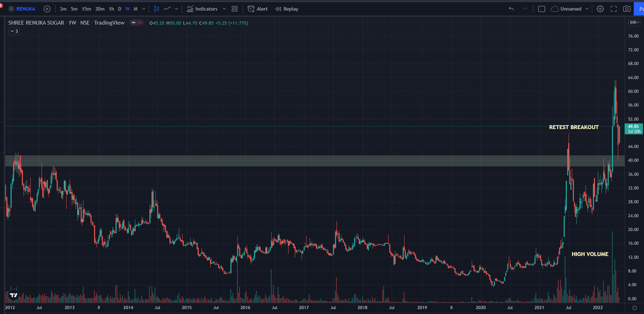Switch to the 5m timeframe
The height and width of the screenshot is (314, 644).
(74, 9)
